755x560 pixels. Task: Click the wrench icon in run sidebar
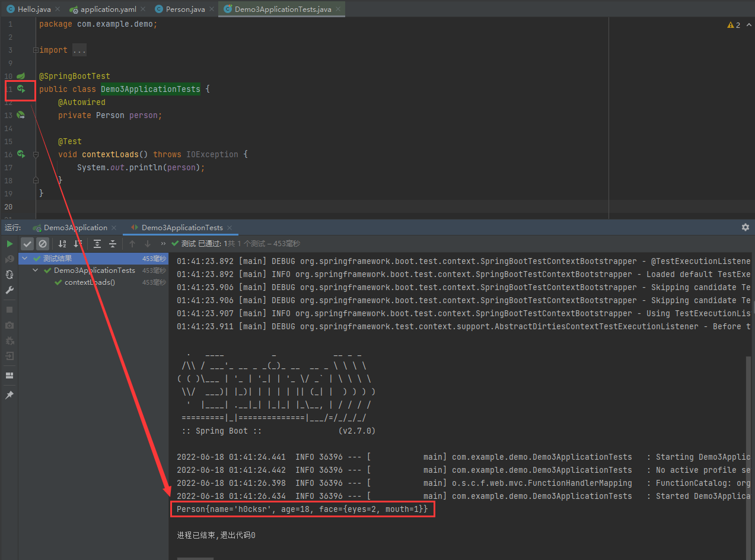(x=9, y=290)
